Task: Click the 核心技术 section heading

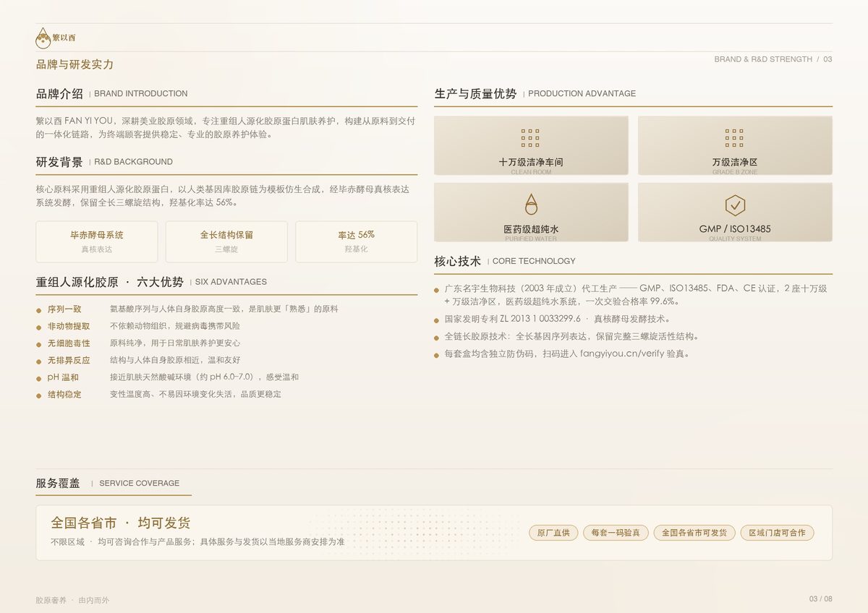Action: click(x=457, y=261)
